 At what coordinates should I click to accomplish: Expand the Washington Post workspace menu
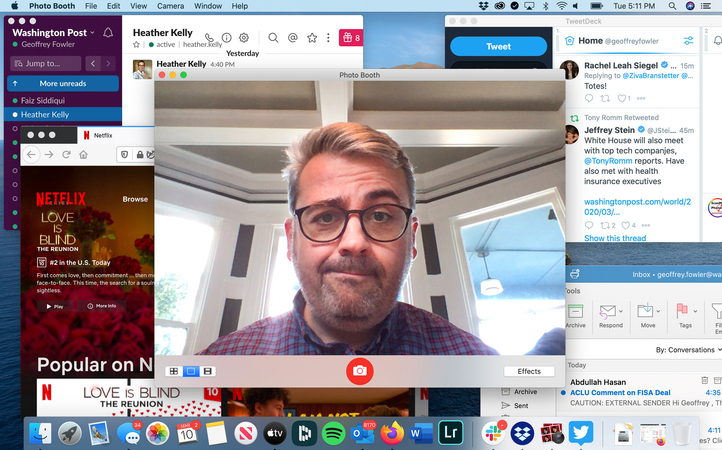pos(53,32)
